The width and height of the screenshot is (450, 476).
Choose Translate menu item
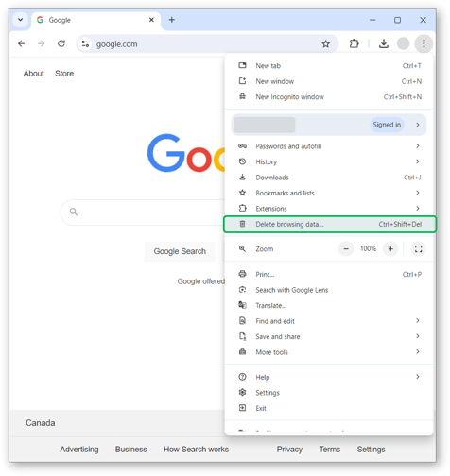pos(329,305)
